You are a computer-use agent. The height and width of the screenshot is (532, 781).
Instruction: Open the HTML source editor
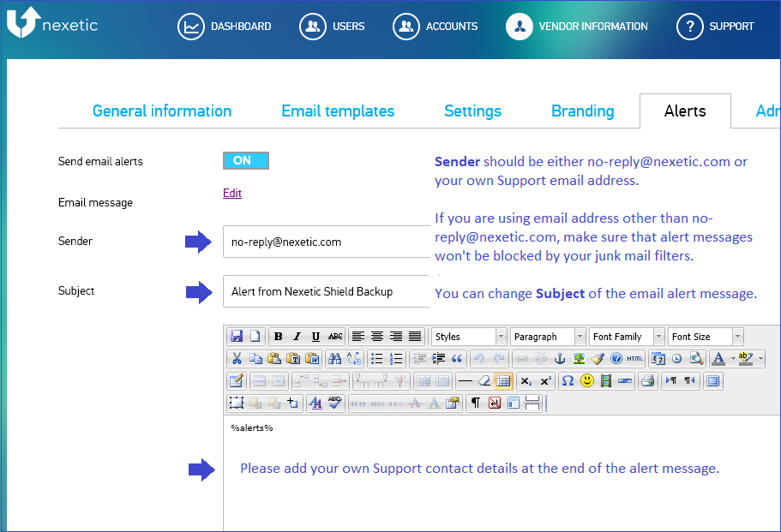(634, 358)
